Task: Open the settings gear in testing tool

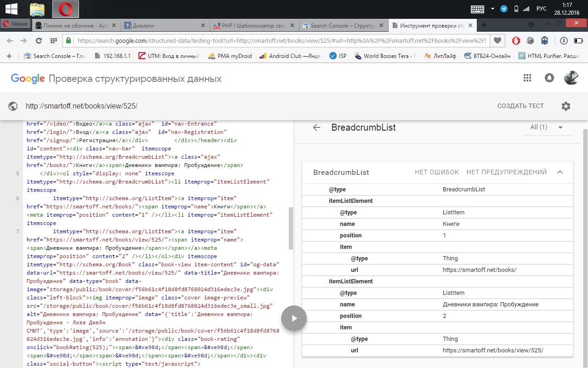Action: coord(566,106)
